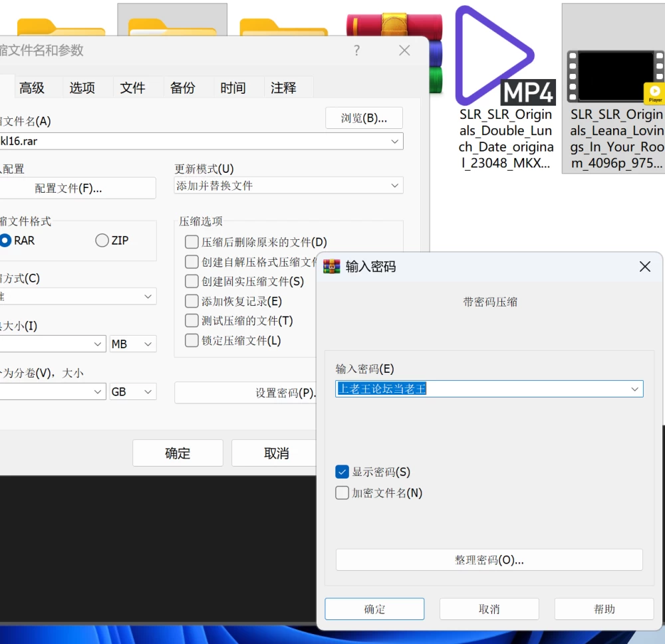Uncheck 显示密码(S) checkbox
The height and width of the screenshot is (644, 665).
coord(342,472)
